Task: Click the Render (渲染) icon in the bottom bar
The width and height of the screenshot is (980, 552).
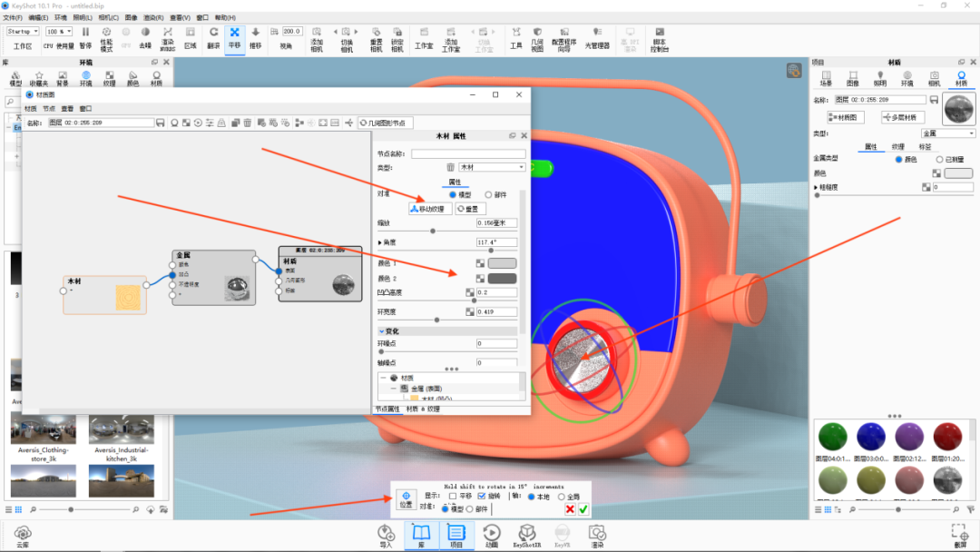Action: click(596, 534)
